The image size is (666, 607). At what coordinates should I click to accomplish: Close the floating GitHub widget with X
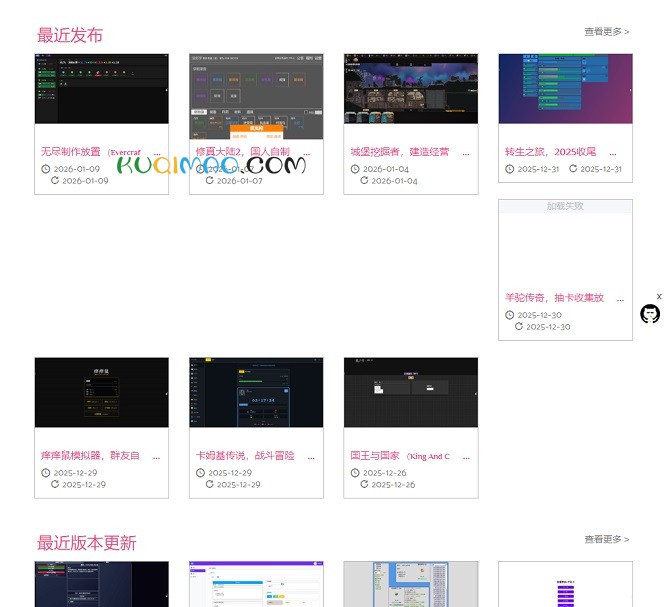pos(659,296)
